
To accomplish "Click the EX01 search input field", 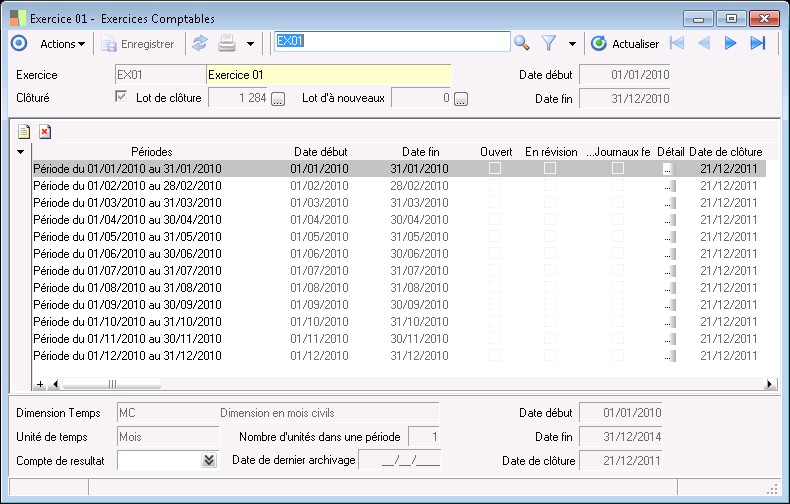I will pos(391,42).
